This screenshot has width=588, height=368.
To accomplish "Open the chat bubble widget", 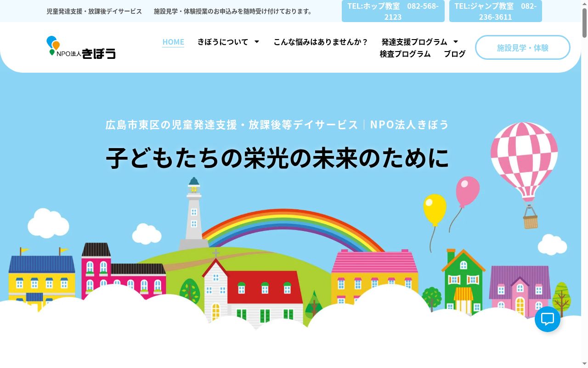I will click(x=547, y=319).
